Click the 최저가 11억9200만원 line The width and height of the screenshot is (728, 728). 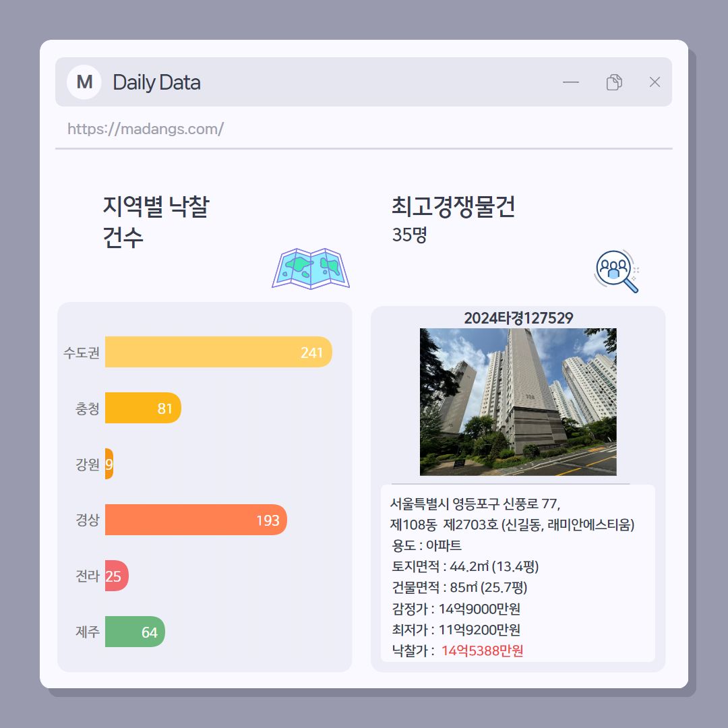(456, 629)
